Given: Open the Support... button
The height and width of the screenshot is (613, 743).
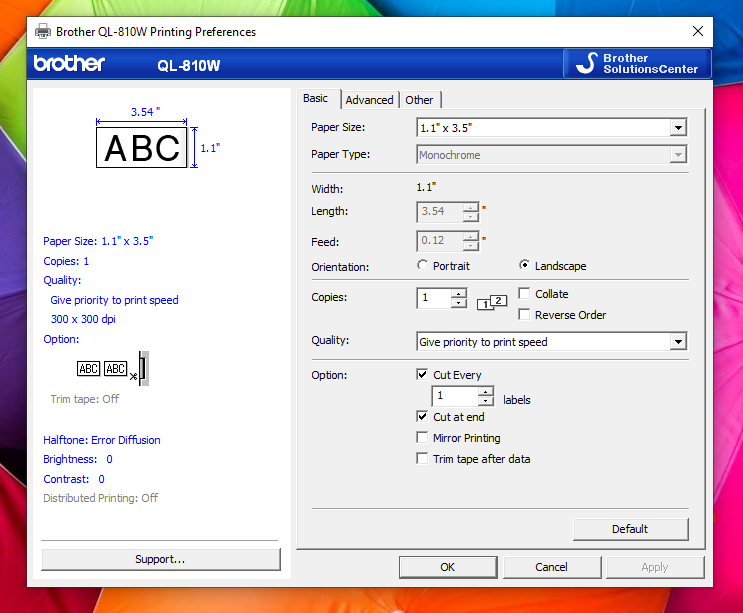Looking at the screenshot, I should click(161, 559).
